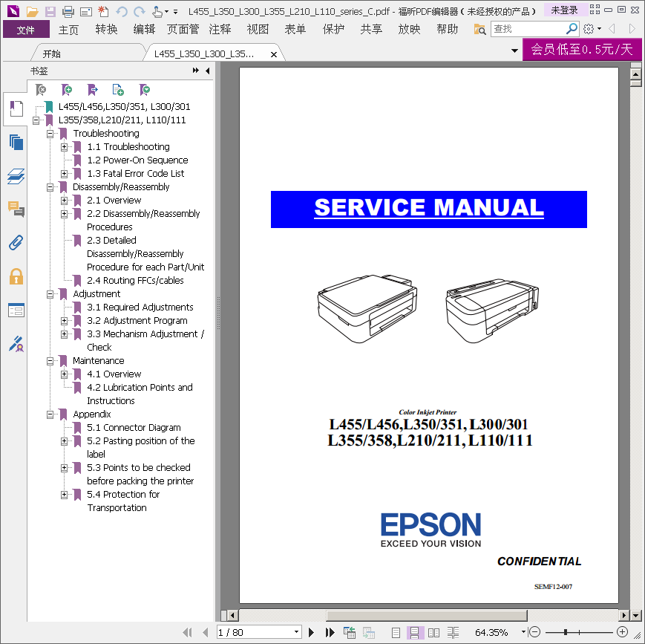
Task: Zoom in with the plus button
Action: [x=623, y=631]
